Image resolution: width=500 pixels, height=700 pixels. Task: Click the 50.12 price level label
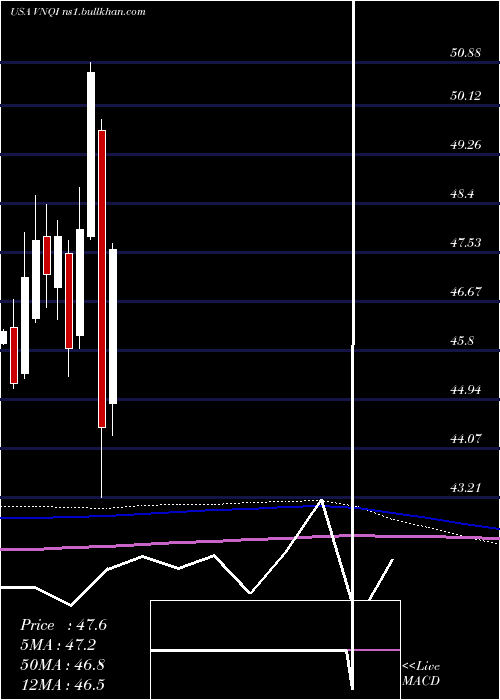coord(466,96)
